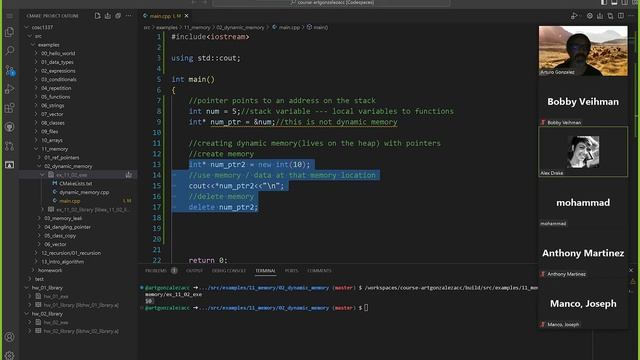Select the Bobby Veihman participant tile
The width and height of the screenshot is (640, 360).
583,102
